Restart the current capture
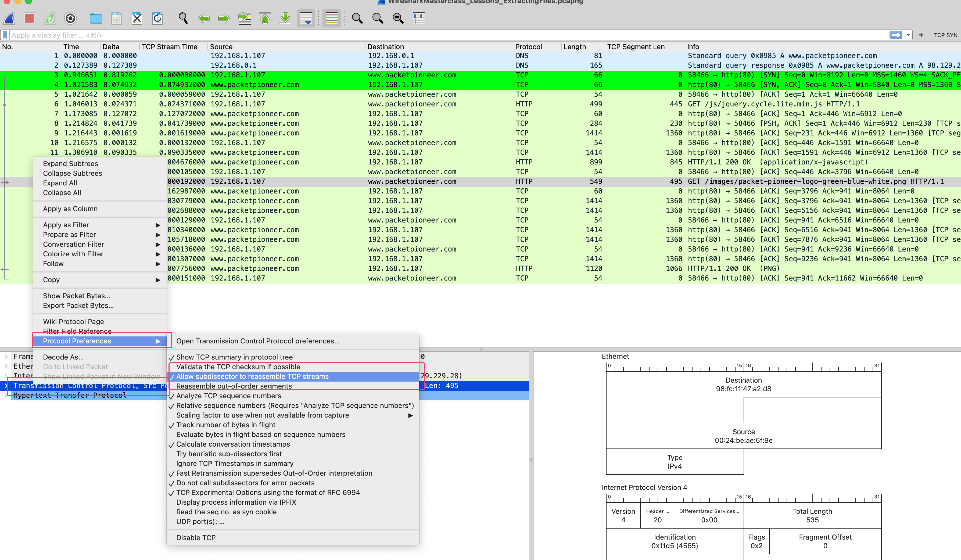961x560 pixels. click(49, 18)
